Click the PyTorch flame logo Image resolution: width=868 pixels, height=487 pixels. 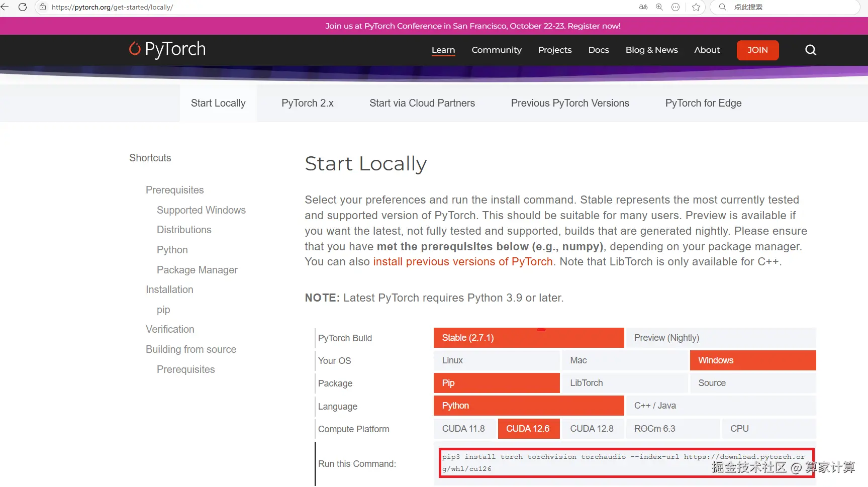point(135,48)
